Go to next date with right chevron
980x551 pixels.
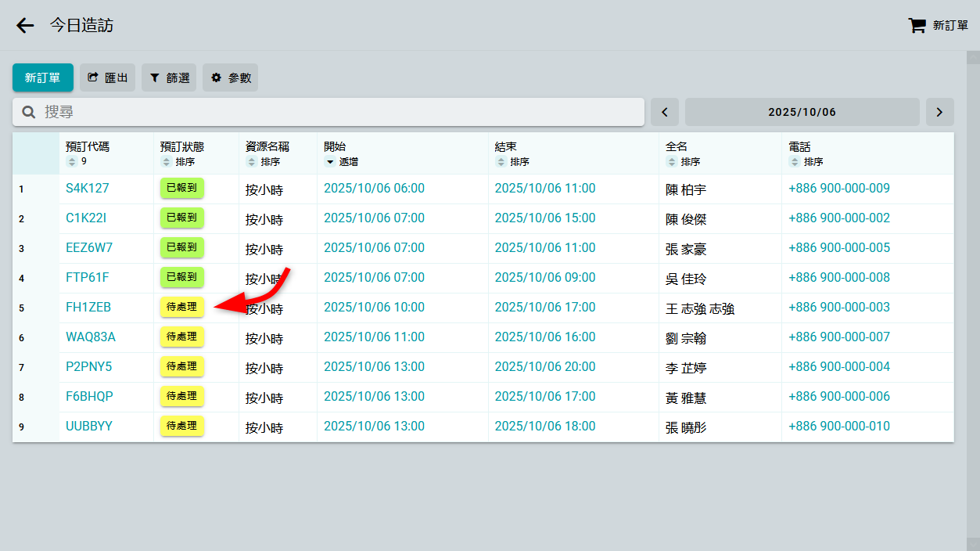(939, 112)
